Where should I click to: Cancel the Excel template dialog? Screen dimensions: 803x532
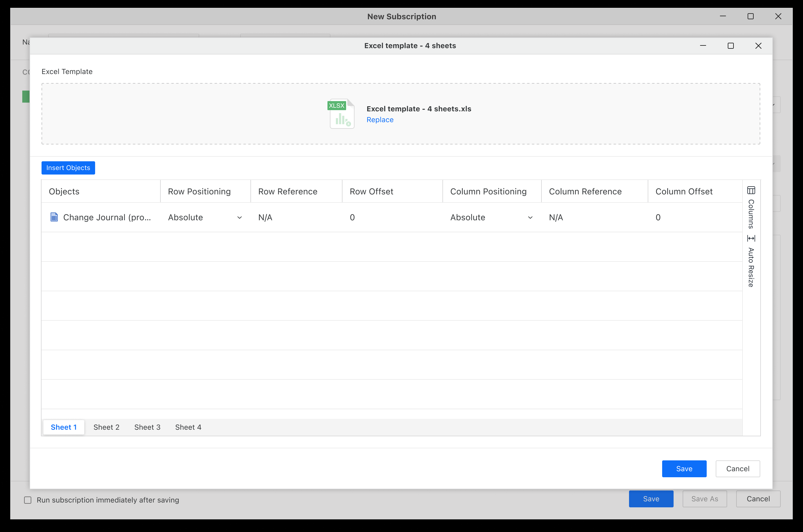(x=737, y=469)
